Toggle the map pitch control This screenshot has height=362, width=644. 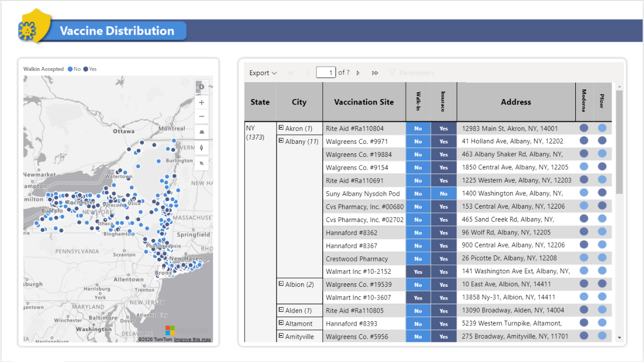201,132
